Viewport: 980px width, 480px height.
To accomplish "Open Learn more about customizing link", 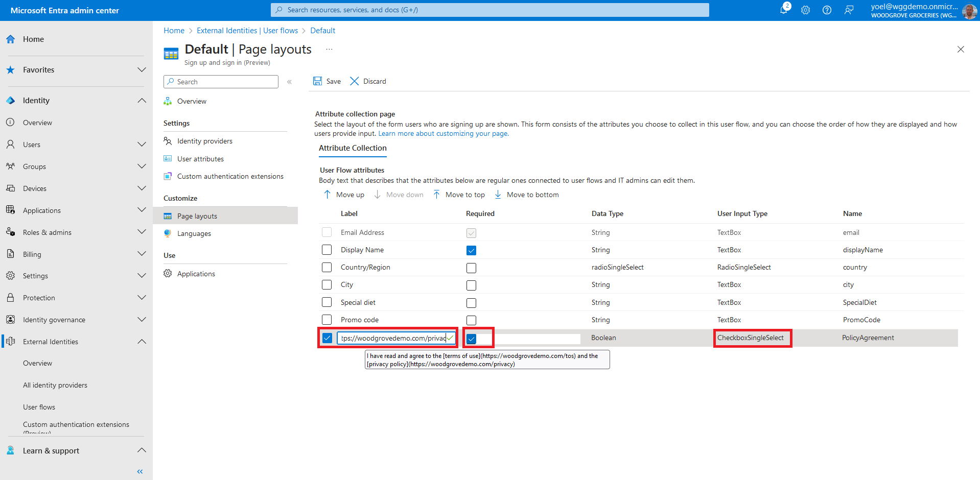I will point(443,134).
